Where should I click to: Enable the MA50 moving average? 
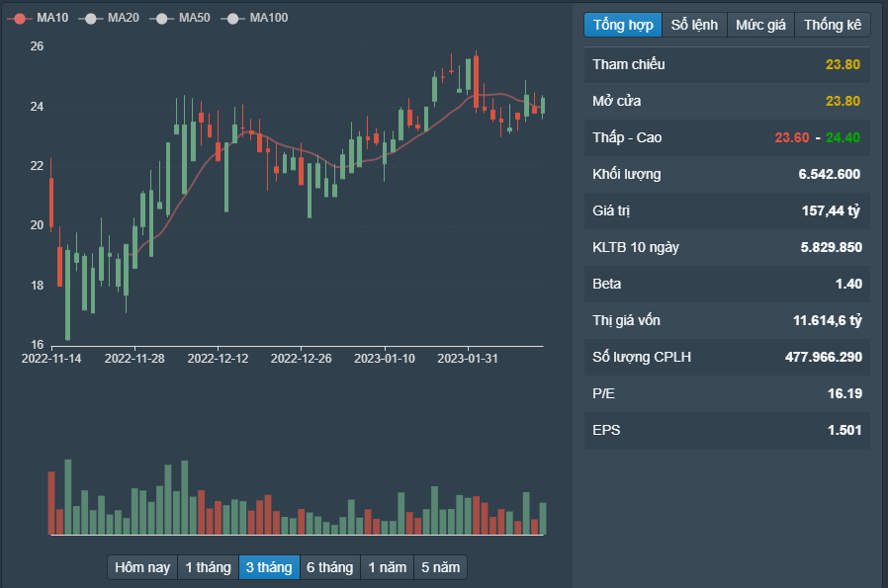tap(180, 18)
